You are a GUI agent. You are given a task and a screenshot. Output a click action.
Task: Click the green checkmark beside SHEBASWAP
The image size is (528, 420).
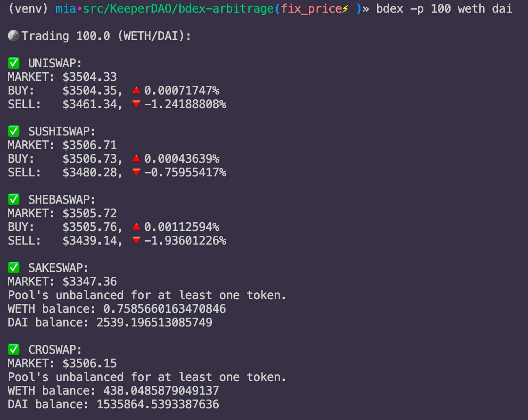[14, 199]
